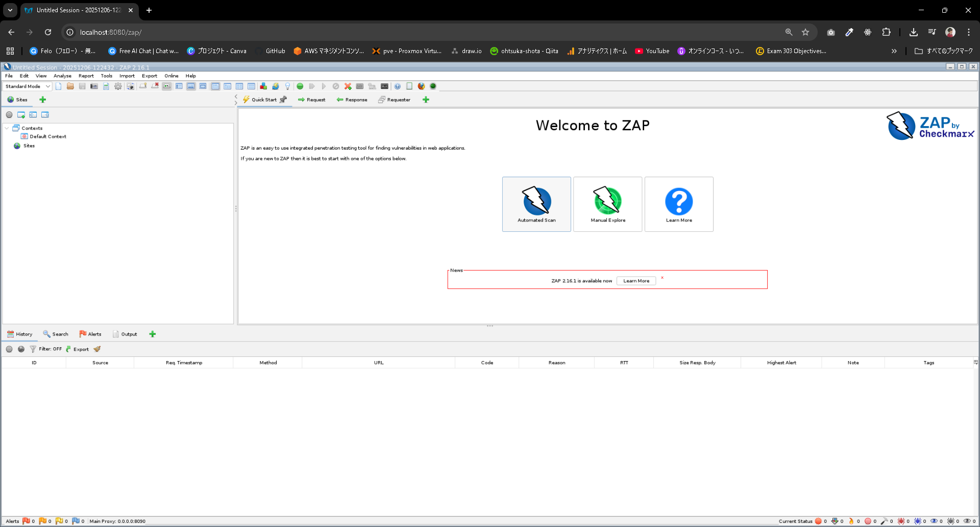Click the red flag alerts count in the status bar
This screenshot has height=527, width=980.
[x=29, y=521]
